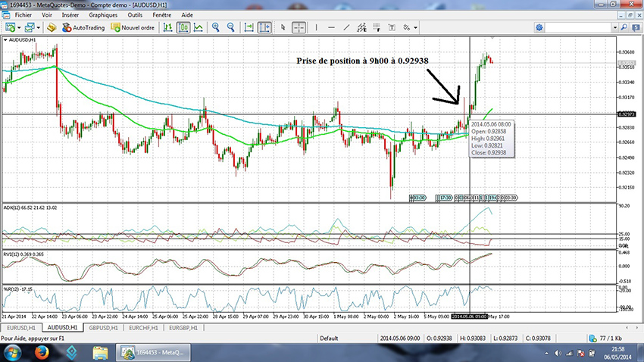Expand the profiles dropdown arrow
This screenshot has height=362, width=644.
[x=39, y=27]
